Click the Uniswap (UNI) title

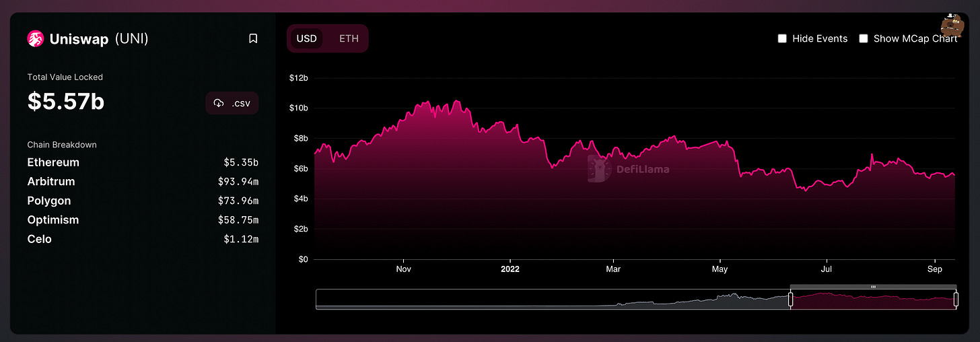99,39
